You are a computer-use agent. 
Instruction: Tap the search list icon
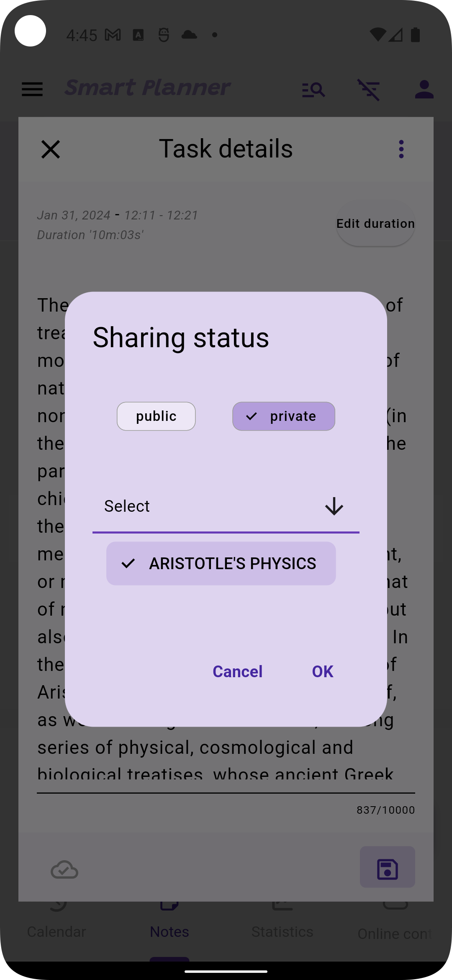coord(313,89)
